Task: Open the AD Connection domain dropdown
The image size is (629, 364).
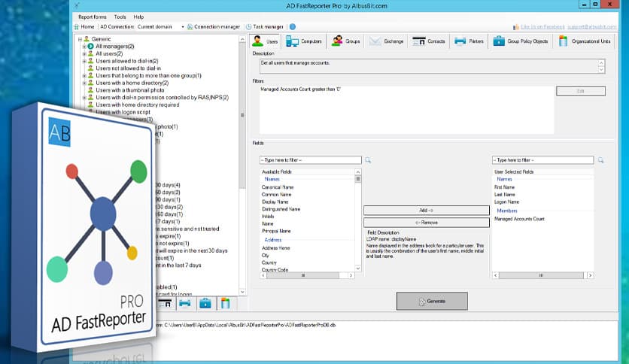Action: coord(183,26)
